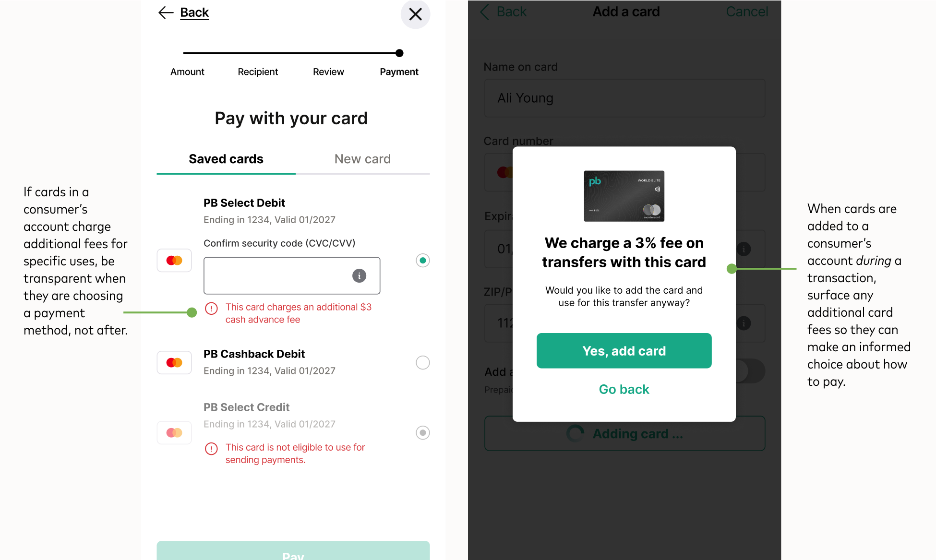Click the Back link text
This screenshot has width=936, height=560.
point(194,13)
